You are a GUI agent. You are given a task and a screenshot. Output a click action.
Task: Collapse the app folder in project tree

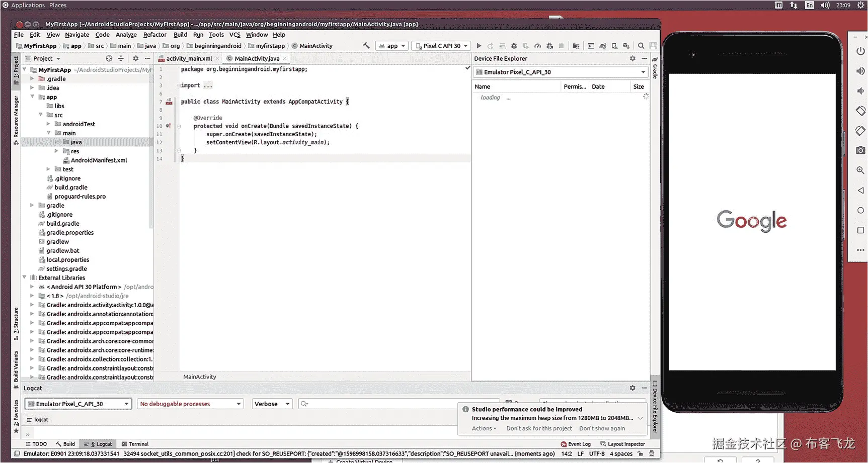pos(33,97)
